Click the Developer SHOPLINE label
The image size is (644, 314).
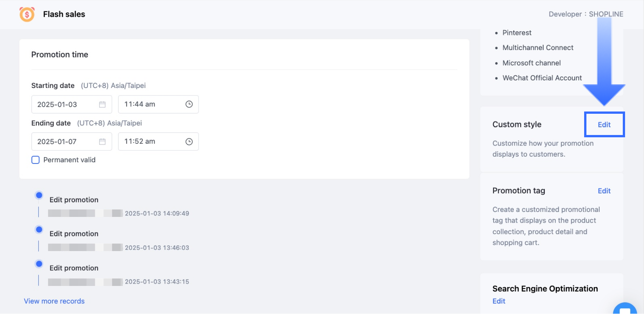click(586, 14)
